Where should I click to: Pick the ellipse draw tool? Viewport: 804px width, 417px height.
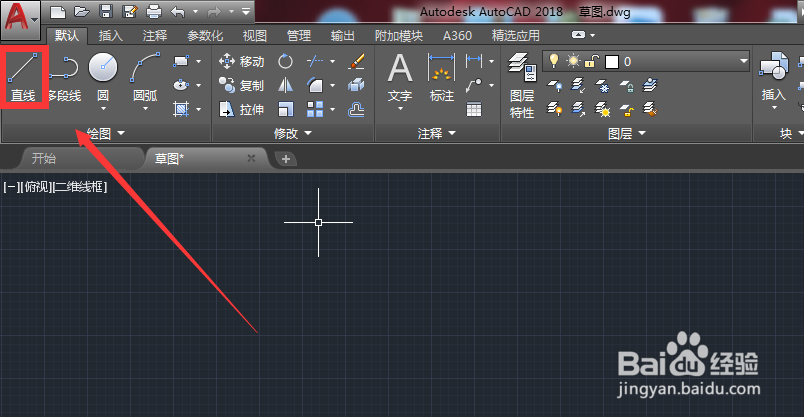181,85
